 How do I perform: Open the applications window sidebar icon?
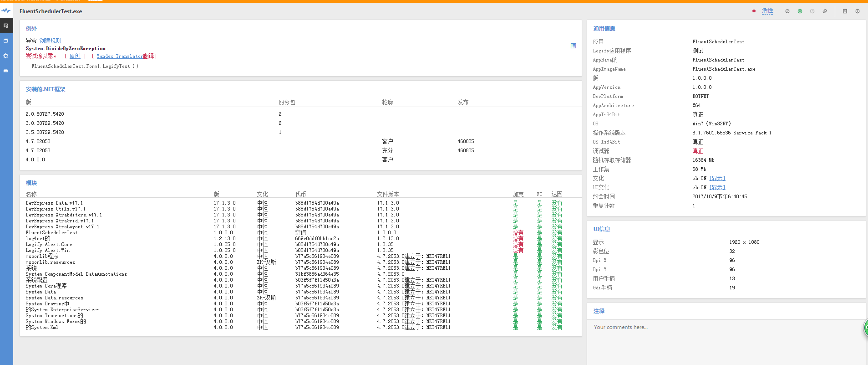click(6, 41)
